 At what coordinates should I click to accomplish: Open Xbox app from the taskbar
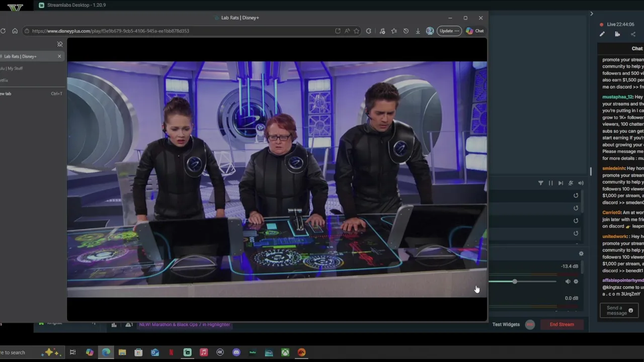[x=285, y=352]
